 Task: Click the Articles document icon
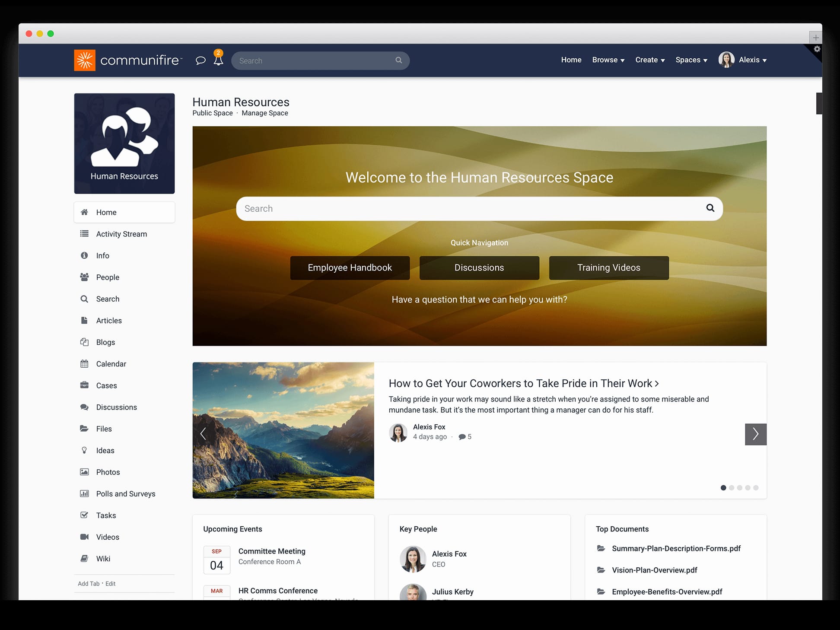[84, 320]
